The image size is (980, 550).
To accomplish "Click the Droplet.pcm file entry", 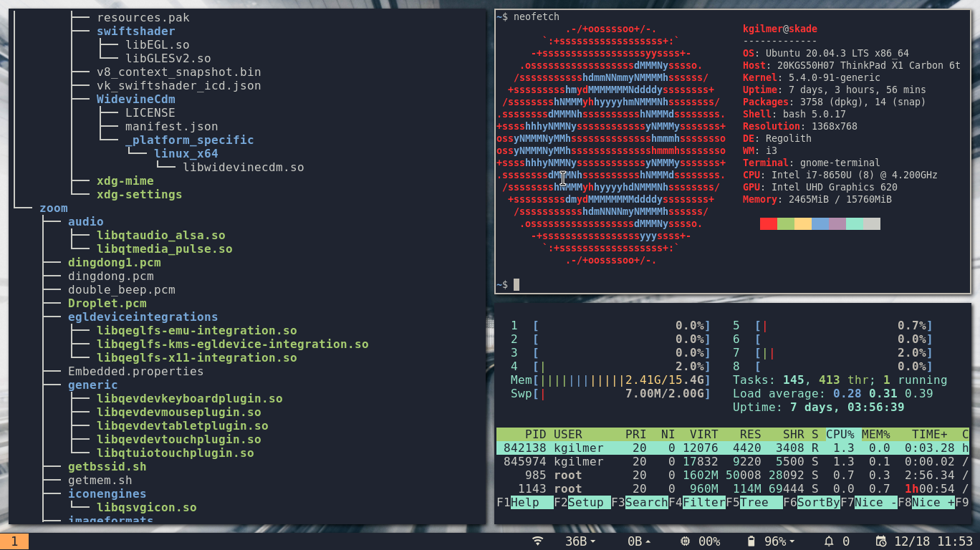I will [107, 304].
